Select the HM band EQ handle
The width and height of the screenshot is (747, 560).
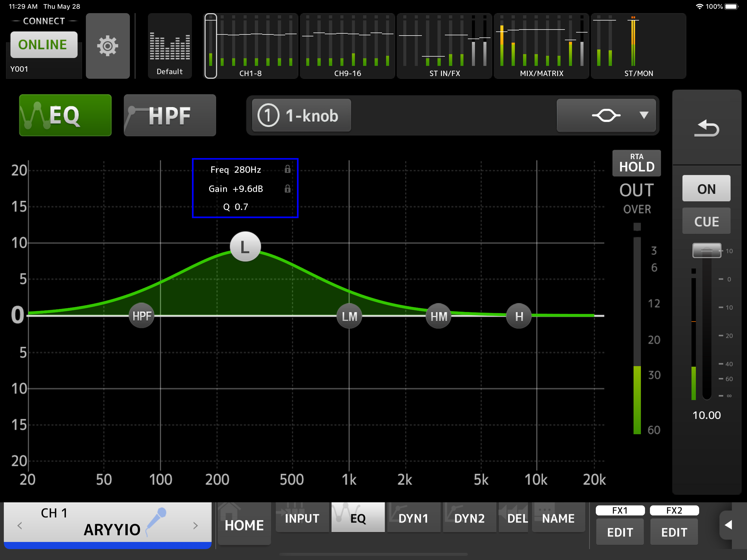(x=438, y=316)
